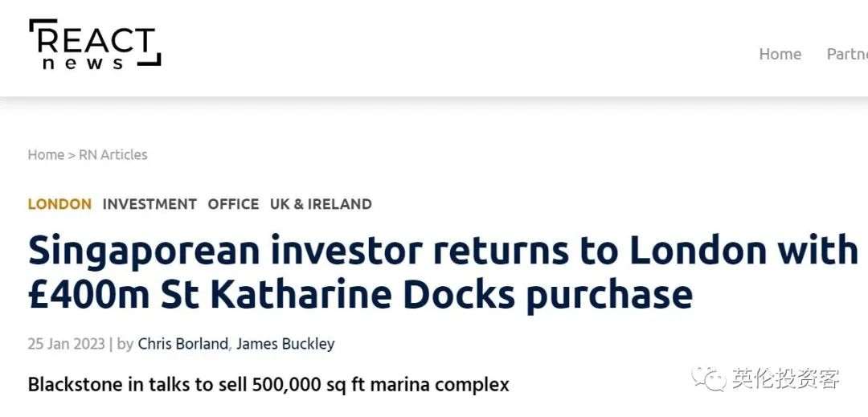This screenshot has height=417, width=868.
Task: Click the React News logo
Action: point(94,46)
